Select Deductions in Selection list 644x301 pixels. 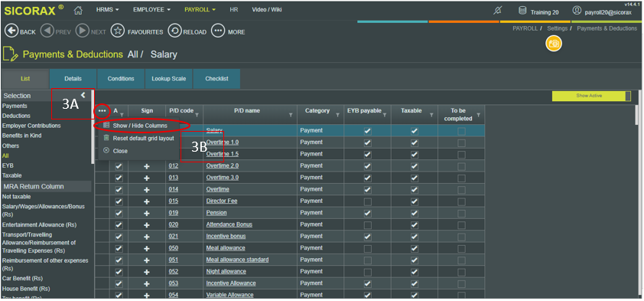16,116
